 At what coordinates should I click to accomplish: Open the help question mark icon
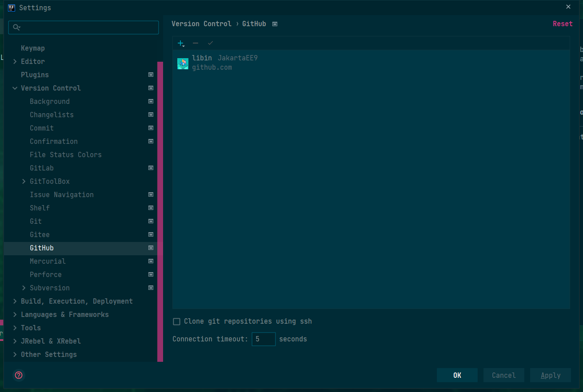[19, 375]
